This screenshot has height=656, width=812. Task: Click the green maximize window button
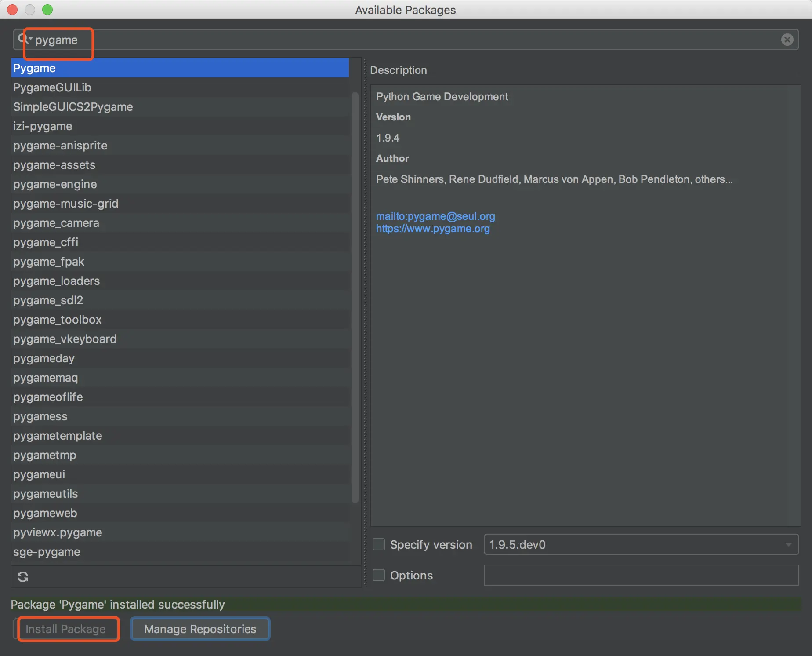(x=47, y=9)
